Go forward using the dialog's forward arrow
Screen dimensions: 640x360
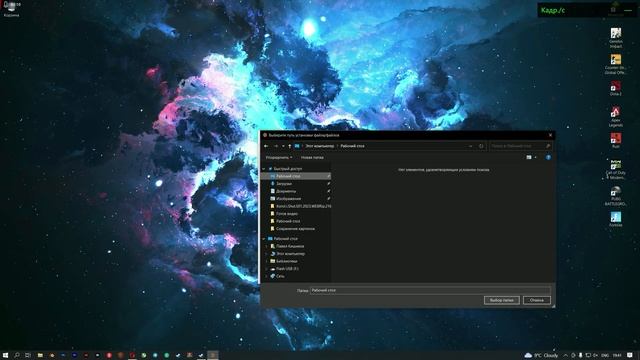pos(276,146)
